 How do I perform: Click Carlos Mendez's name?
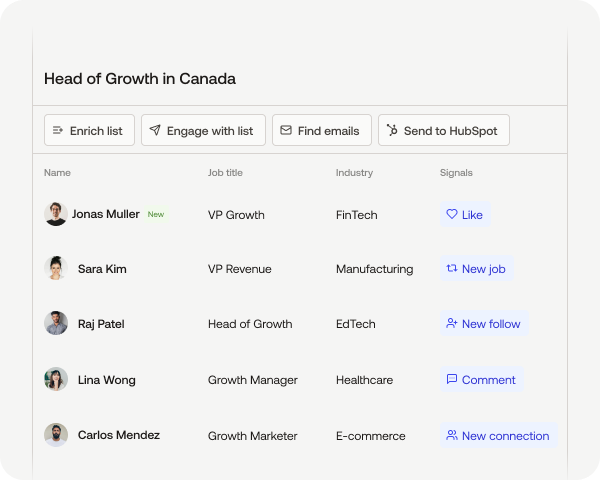(118, 436)
